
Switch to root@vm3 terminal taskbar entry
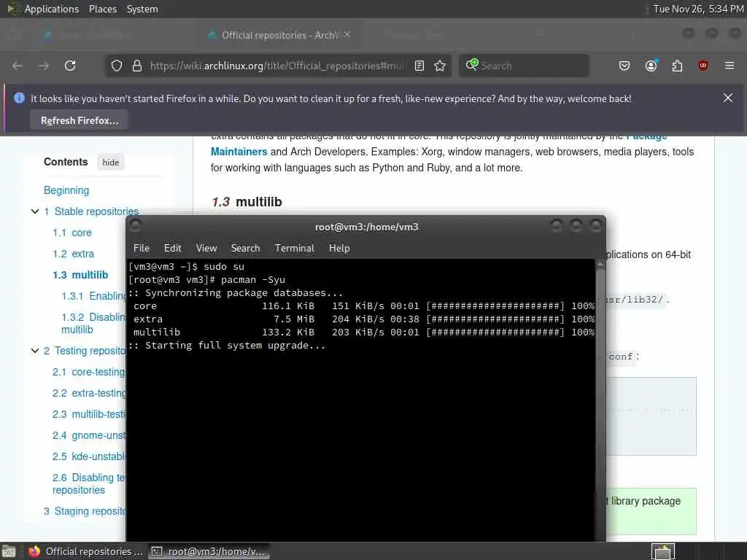point(209,551)
